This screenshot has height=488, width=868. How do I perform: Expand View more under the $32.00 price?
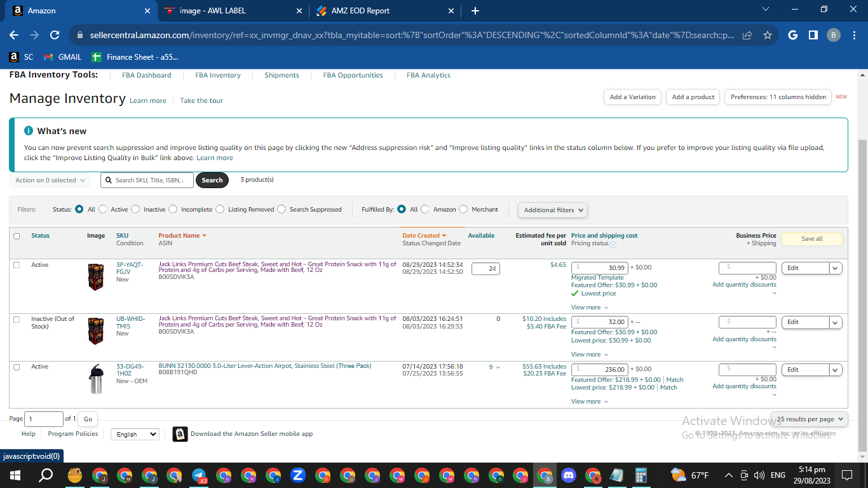click(x=590, y=355)
